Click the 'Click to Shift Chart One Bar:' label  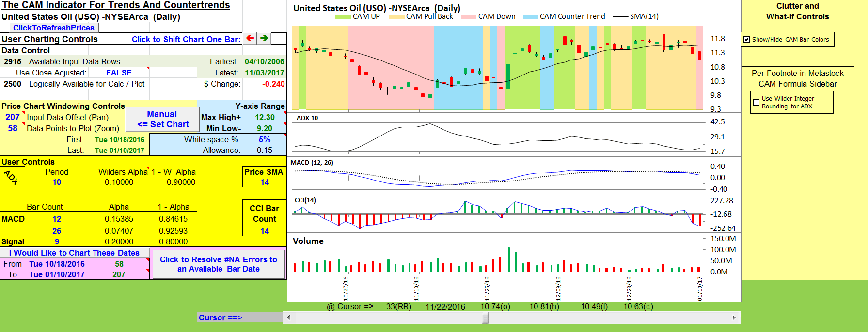pyautogui.click(x=186, y=39)
